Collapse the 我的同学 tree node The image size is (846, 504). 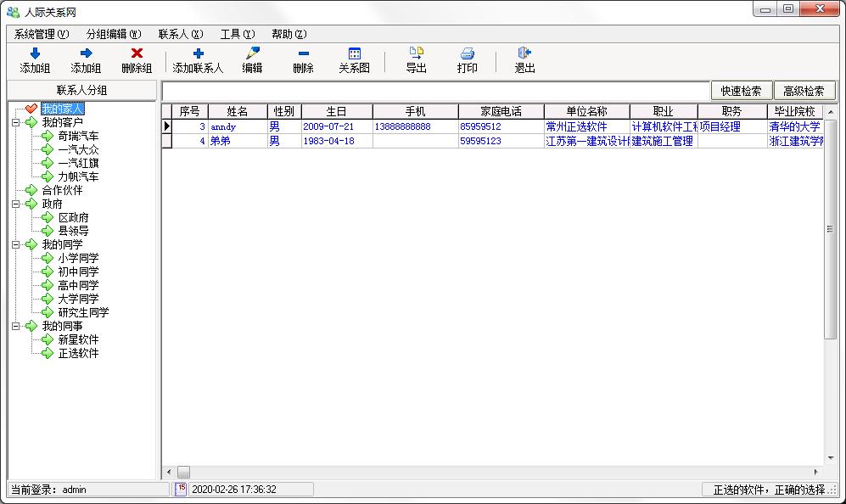[15, 244]
